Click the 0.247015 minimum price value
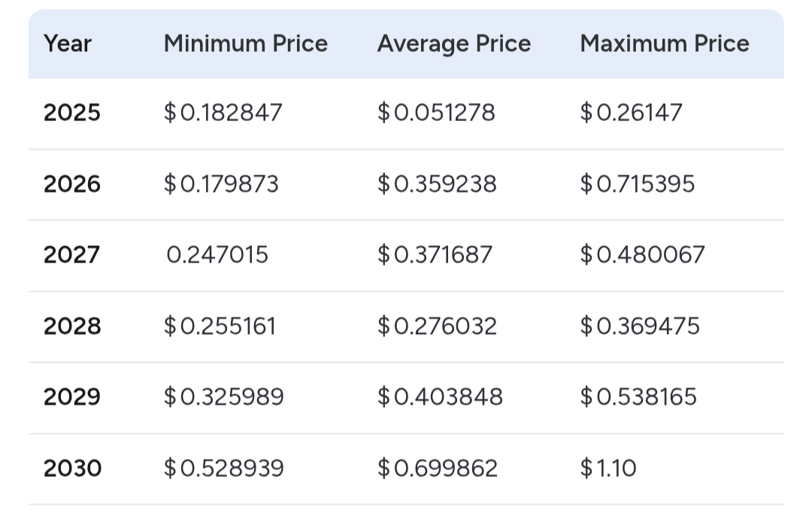Screen dimensions: 812x519 [217, 255]
